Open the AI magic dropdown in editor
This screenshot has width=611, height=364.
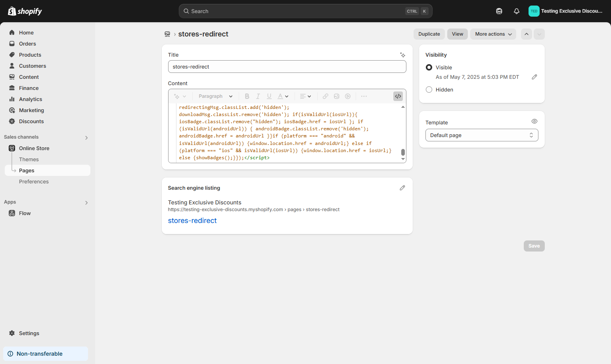180,96
